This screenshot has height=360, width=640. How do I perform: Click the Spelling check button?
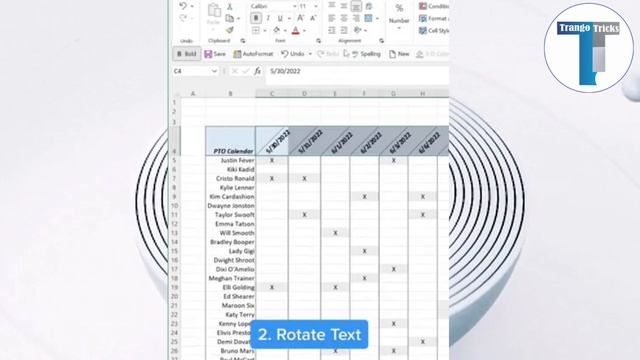pos(367,54)
